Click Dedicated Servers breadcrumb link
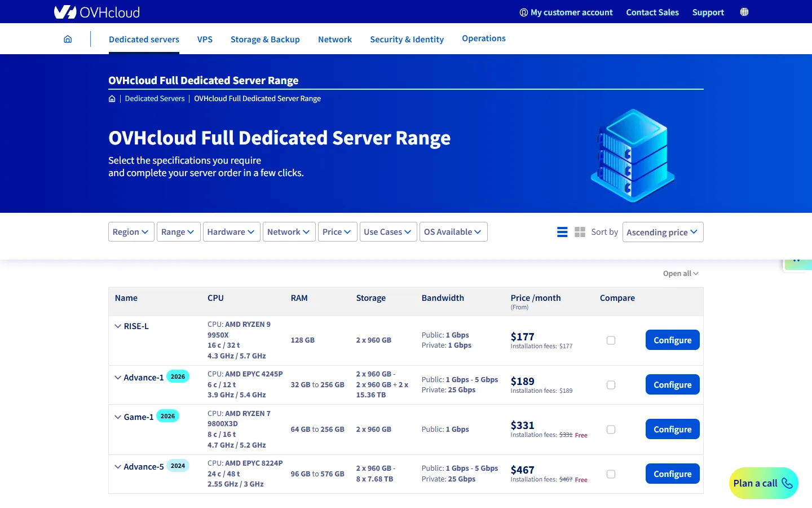This screenshot has width=812, height=508. tap(155, 99)
